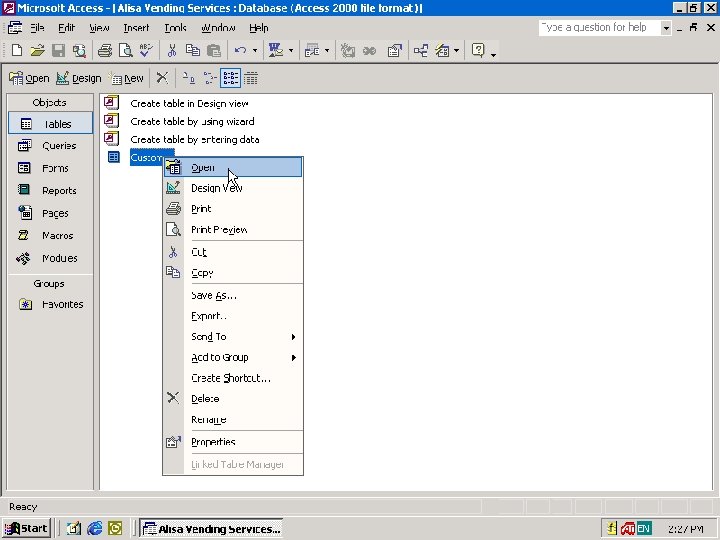Click the Paste clipboard toolbar icon
Image resolution: width=720 pixels, height=540 pixels.
(x=214, y=51)
